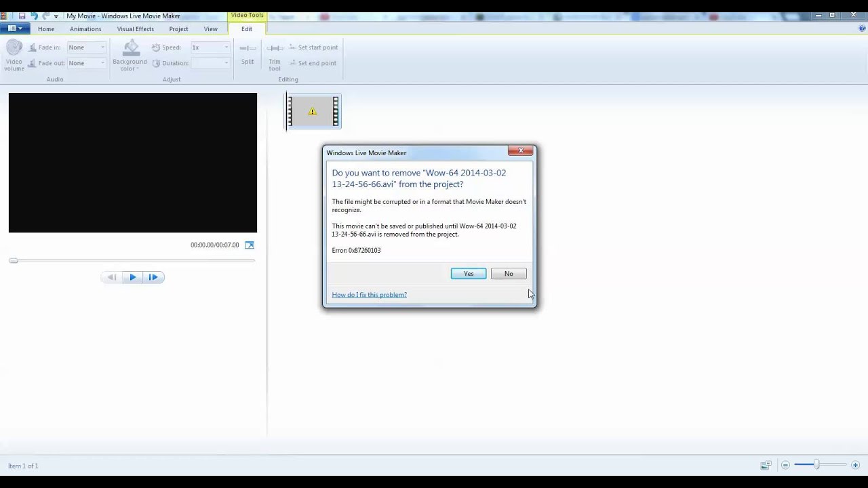Image resolution: width=868 pixels, height=488 pixels.
Task: Click the zoom in plus button
Action: tap(855, 465)
